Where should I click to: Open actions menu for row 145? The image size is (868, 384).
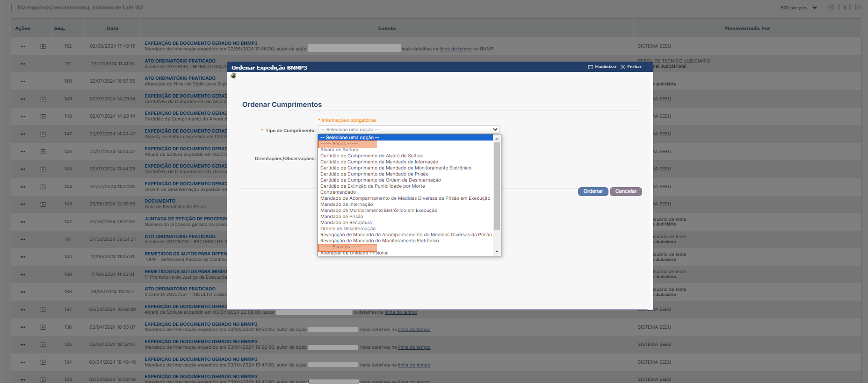click(22, 169)
